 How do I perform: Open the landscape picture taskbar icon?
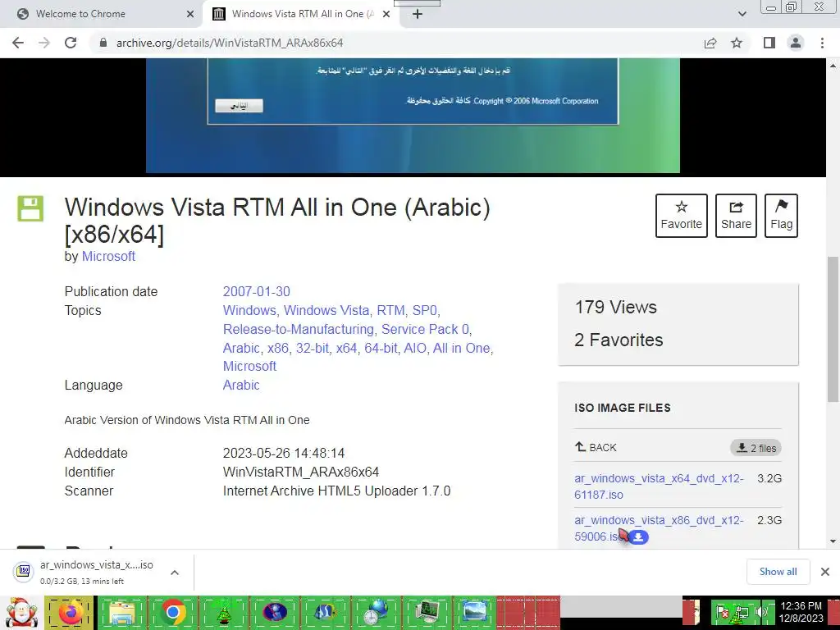point(475,613)
